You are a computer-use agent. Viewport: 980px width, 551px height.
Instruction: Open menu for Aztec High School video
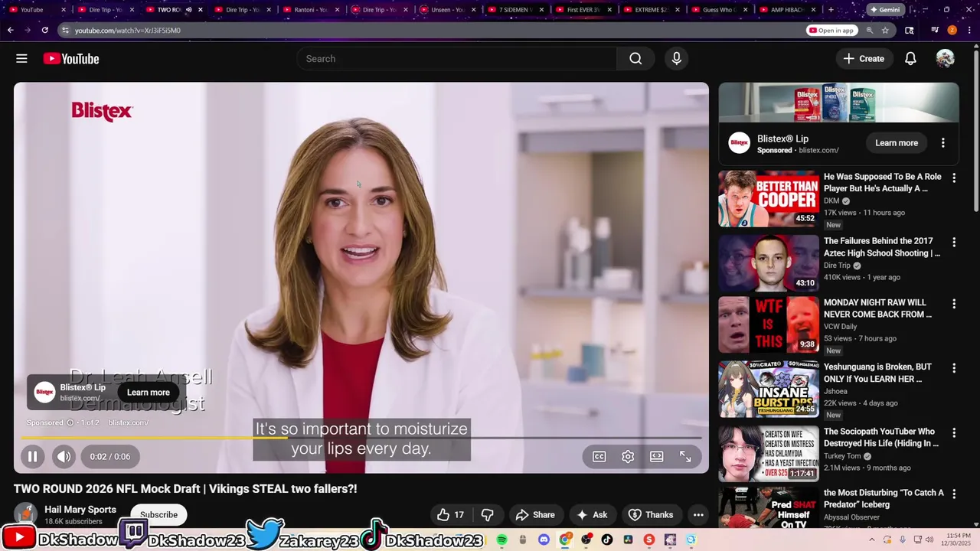pos(954,242)
